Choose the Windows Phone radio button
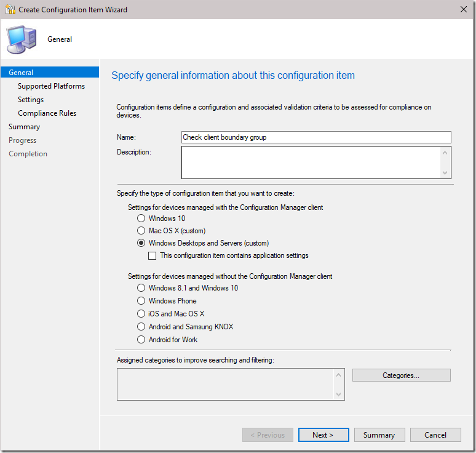This screenshot has width=476, height=453. click(141, 301)
